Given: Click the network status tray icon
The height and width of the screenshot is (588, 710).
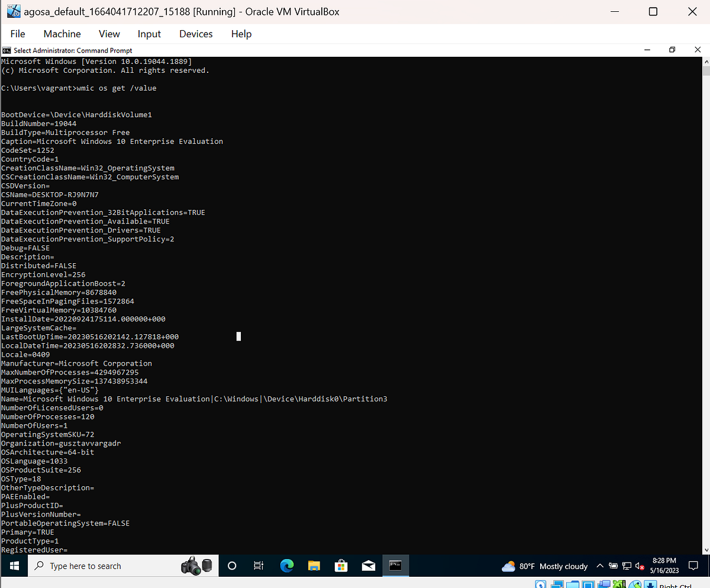Looking at the screenshot, I should tap(627, 566).
